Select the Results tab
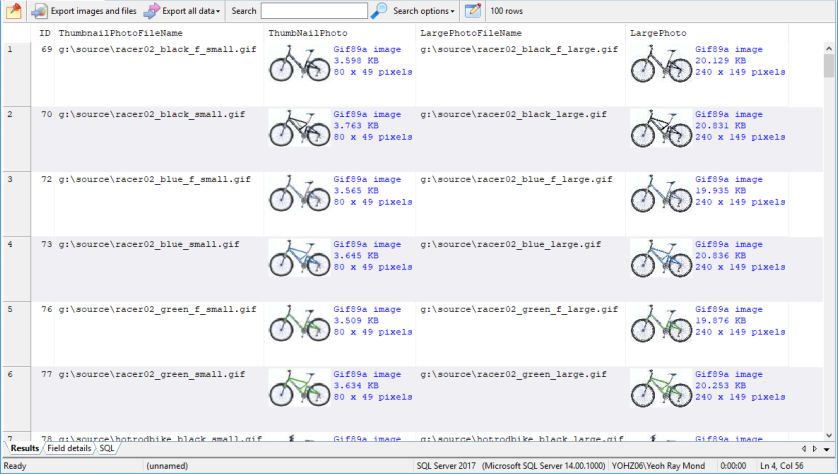 click(x=24, y=449)
